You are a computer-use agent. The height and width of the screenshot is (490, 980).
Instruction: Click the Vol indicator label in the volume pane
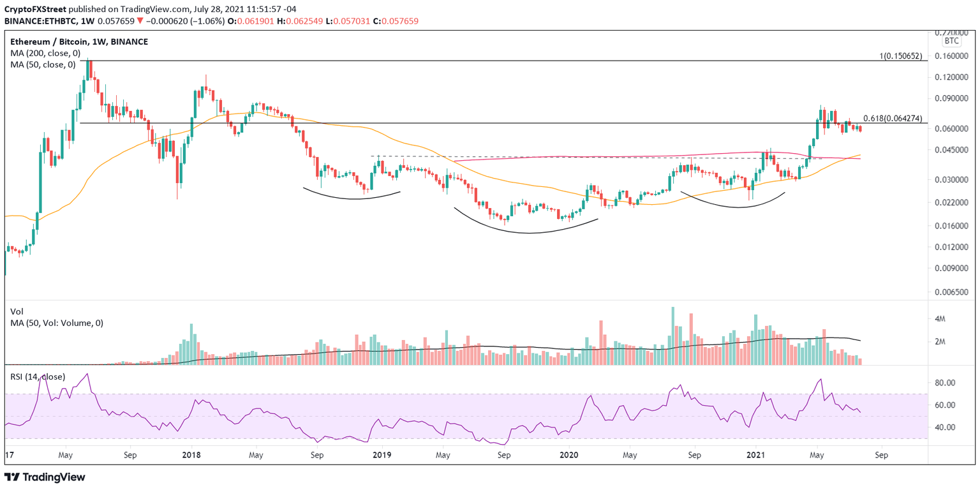tap(15, 311)
